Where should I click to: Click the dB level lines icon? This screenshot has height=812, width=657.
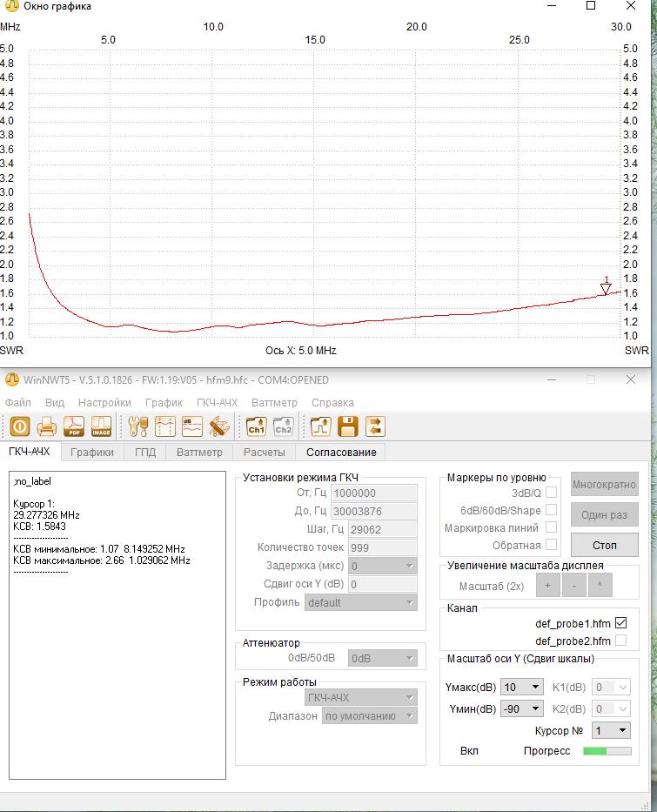[x=192, y=426]
